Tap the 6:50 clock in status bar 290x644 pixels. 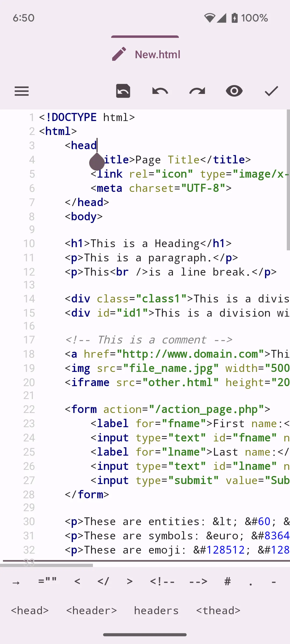(x=24, y=18)
